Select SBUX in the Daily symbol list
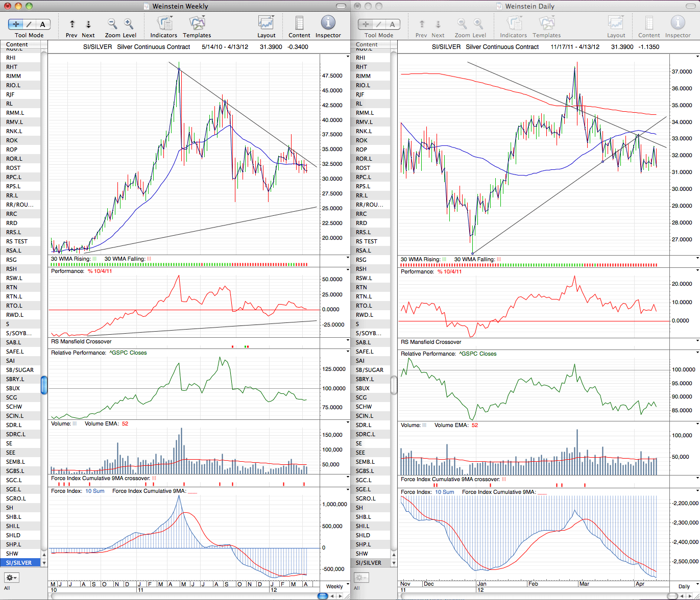 click(372, 388)
